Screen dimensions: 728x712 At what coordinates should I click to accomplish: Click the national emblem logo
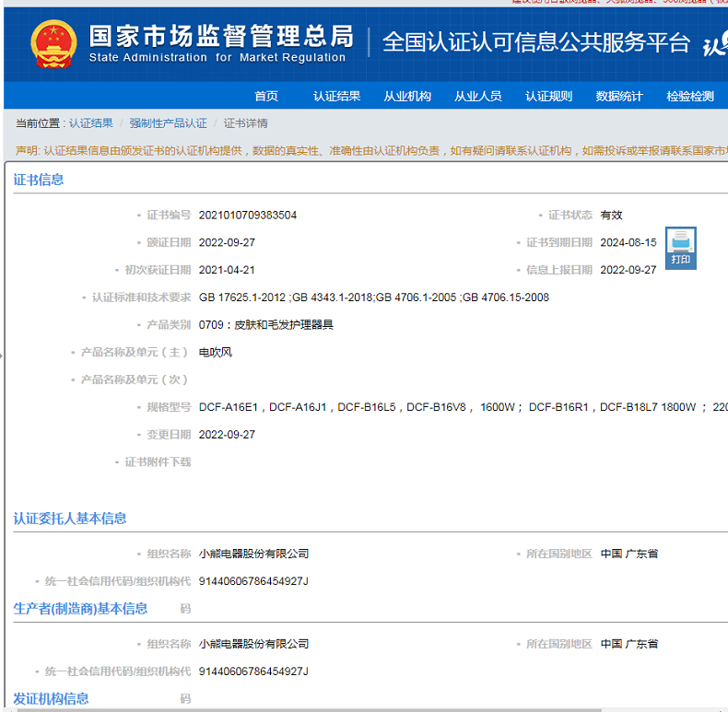click(53, 44)
